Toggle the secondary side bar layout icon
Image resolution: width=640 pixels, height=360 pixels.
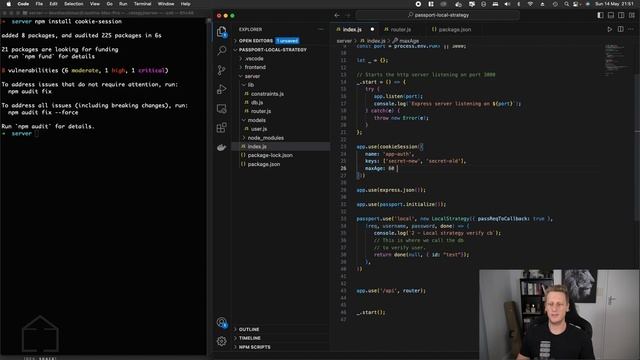pos(621,15)
